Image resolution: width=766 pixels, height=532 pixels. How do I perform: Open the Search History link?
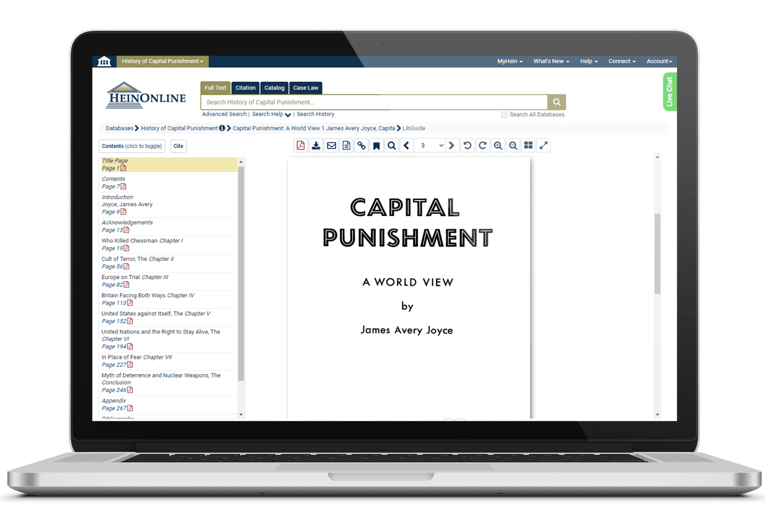pyautogui.click(x=316, y=114)
